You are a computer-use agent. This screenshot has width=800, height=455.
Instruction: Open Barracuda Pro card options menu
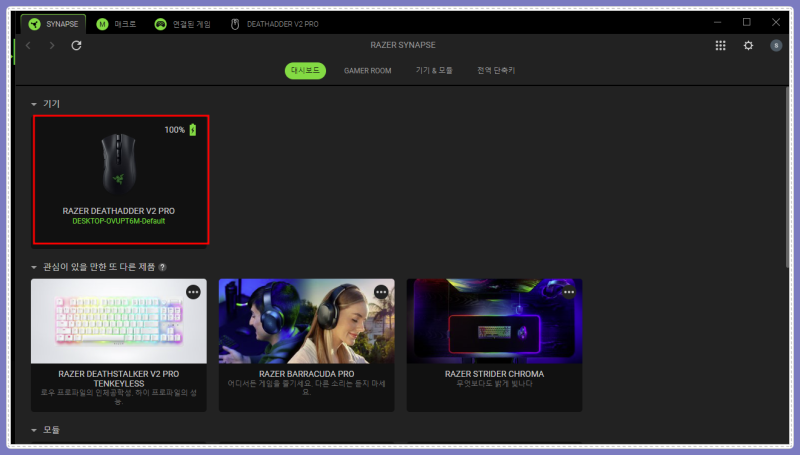(x=381, y=292)
